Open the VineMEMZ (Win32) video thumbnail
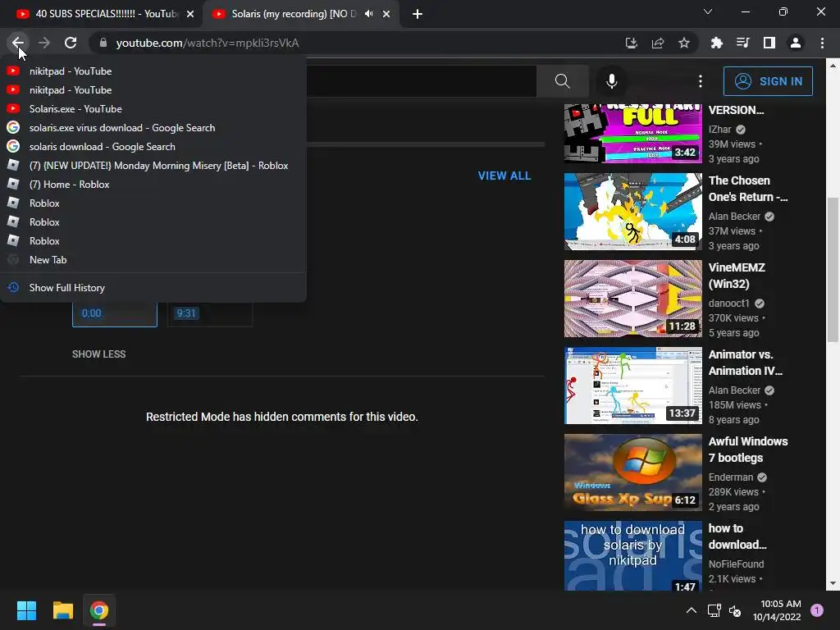 632,299
